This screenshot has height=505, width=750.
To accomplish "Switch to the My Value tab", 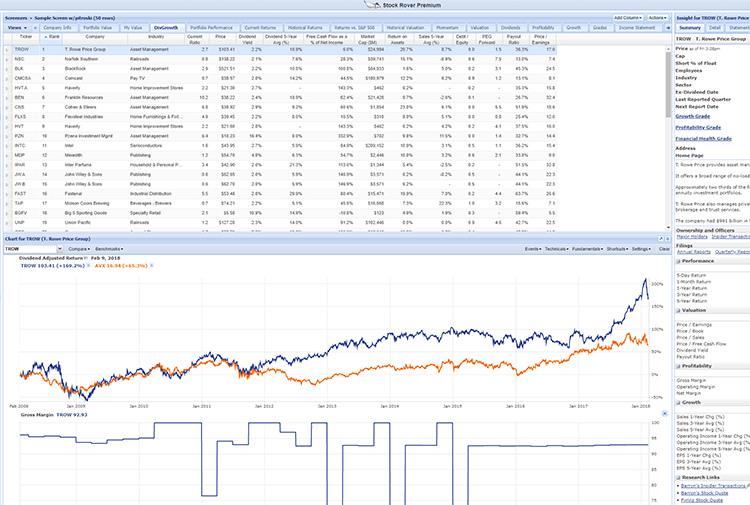I will (133, 28).
